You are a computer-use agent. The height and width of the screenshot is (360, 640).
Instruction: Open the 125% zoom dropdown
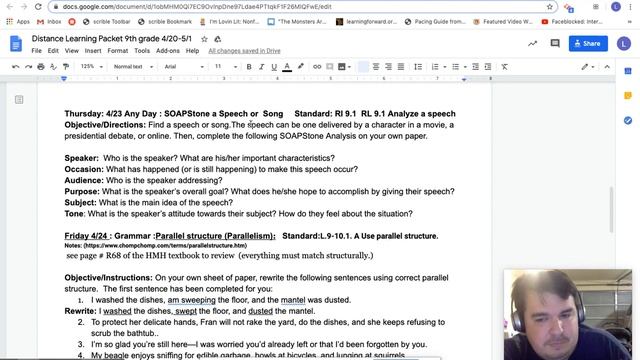point(92,67)
